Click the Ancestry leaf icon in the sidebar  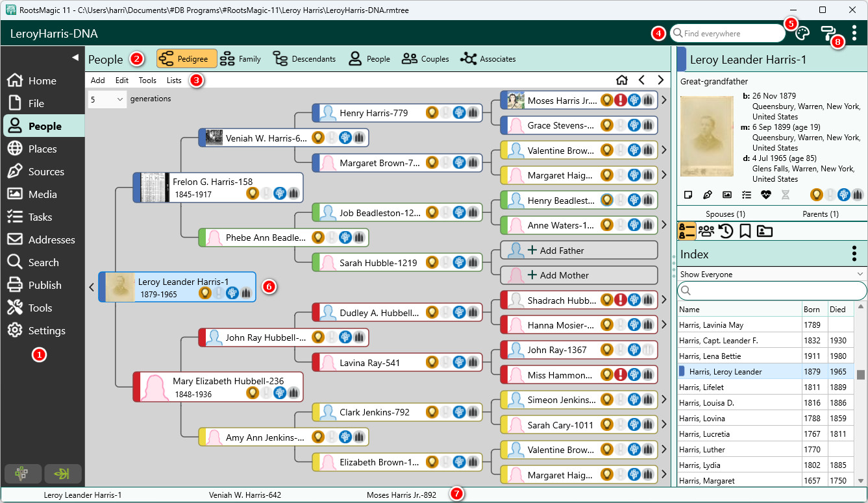63,474
